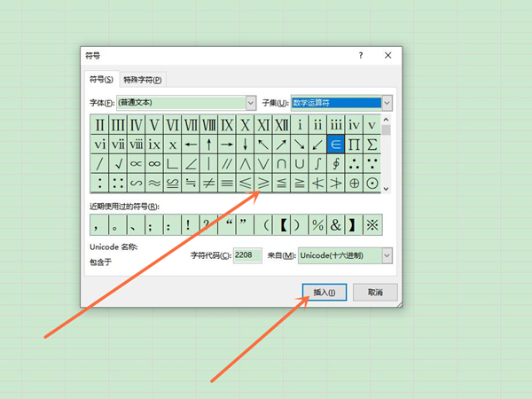Click the 字符代码 character code field
This screenshot has width=532, height=399.
(247, 255)
